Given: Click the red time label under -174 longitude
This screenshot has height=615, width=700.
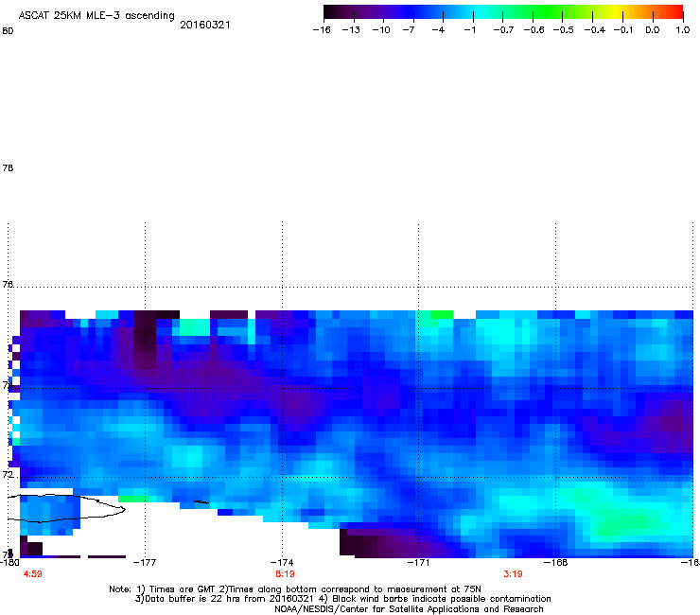Looking at the screenshot, I should (x=285, y=574).
